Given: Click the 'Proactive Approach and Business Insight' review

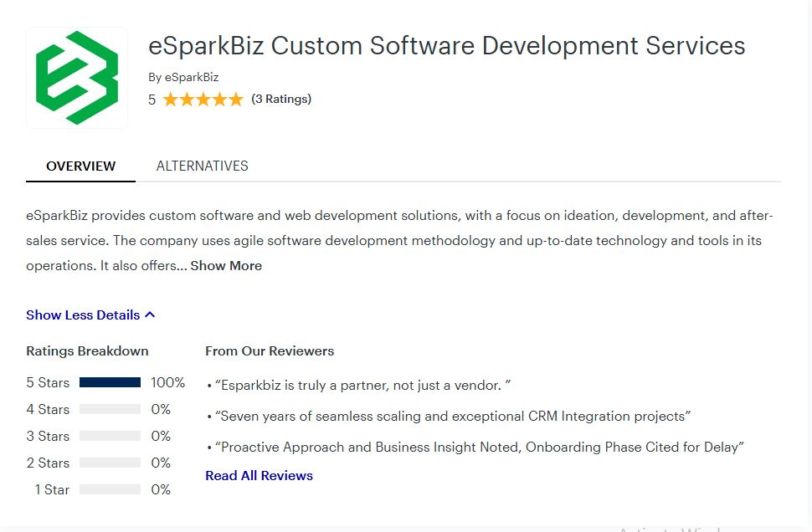Looking at the screenshot, I should click(x=477, y=447).
